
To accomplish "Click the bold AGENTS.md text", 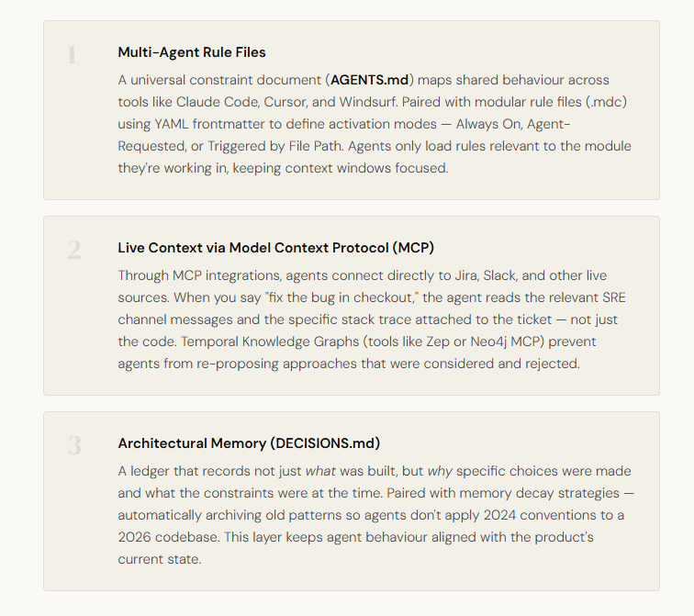I will [x=369, y=80].
